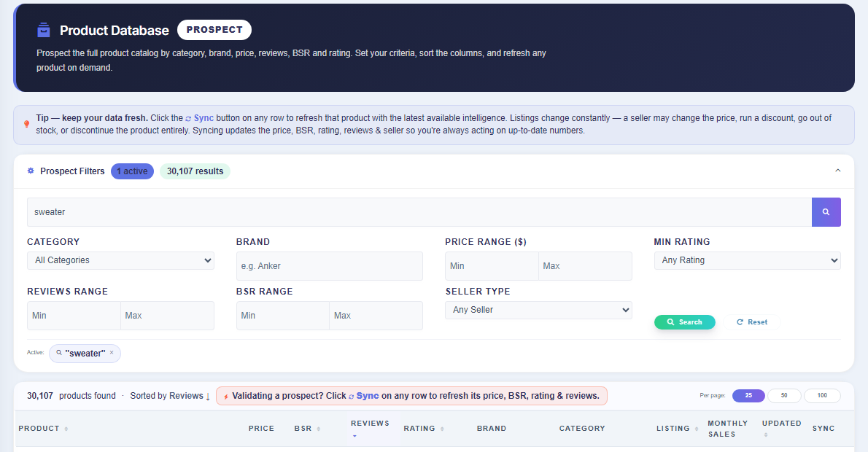Click the Price Range Min field
Screen dimensions: 868x452
pyautogui.click(x=492, y=266)
